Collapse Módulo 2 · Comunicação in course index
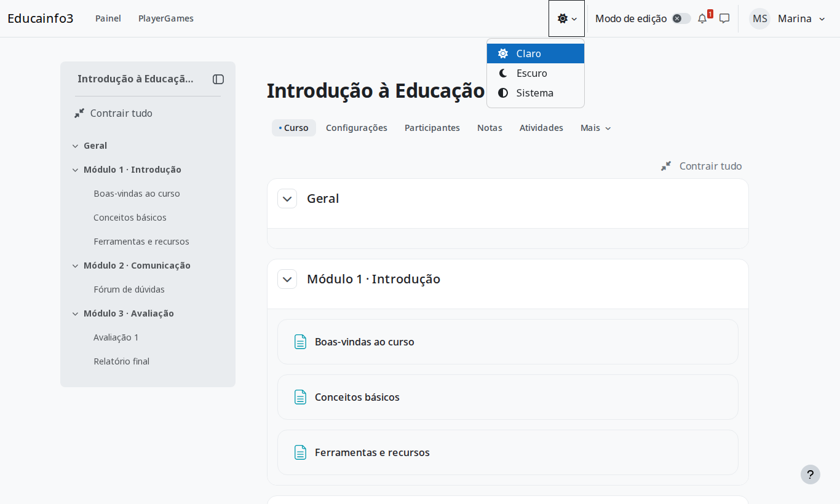 75,266
